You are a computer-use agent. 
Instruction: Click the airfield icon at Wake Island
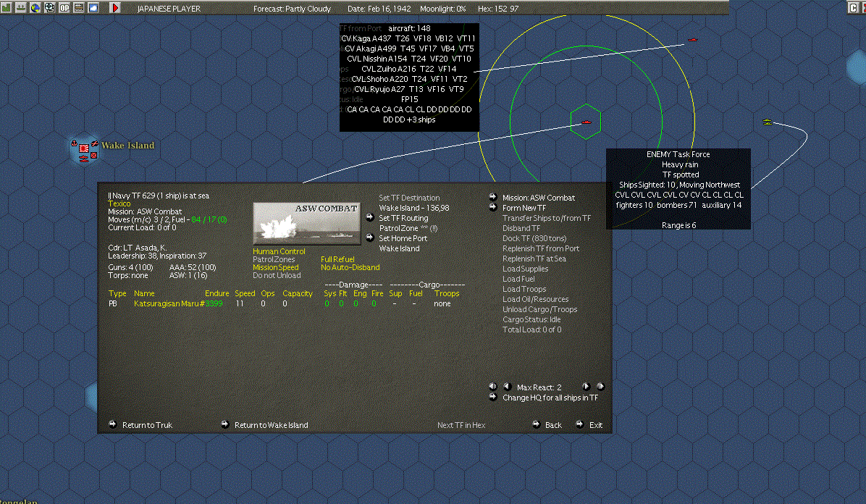tap(95, 143)
